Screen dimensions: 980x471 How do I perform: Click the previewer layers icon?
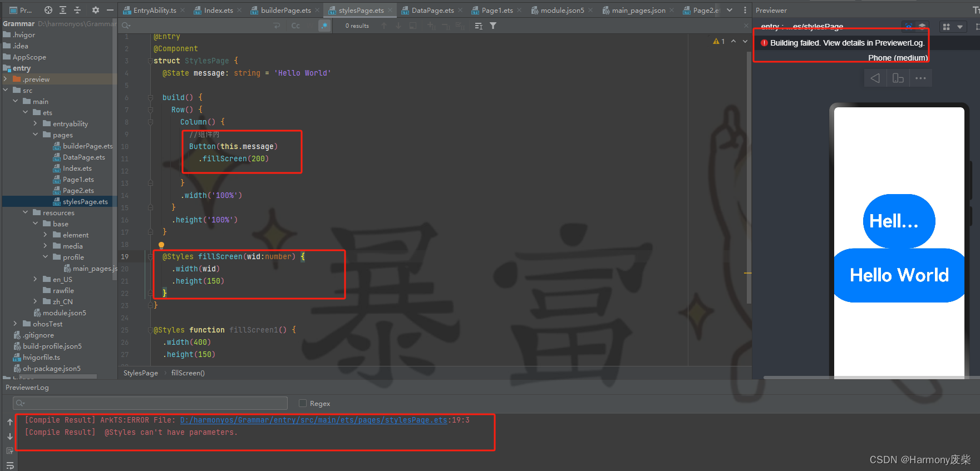click(x=922, y=26)
